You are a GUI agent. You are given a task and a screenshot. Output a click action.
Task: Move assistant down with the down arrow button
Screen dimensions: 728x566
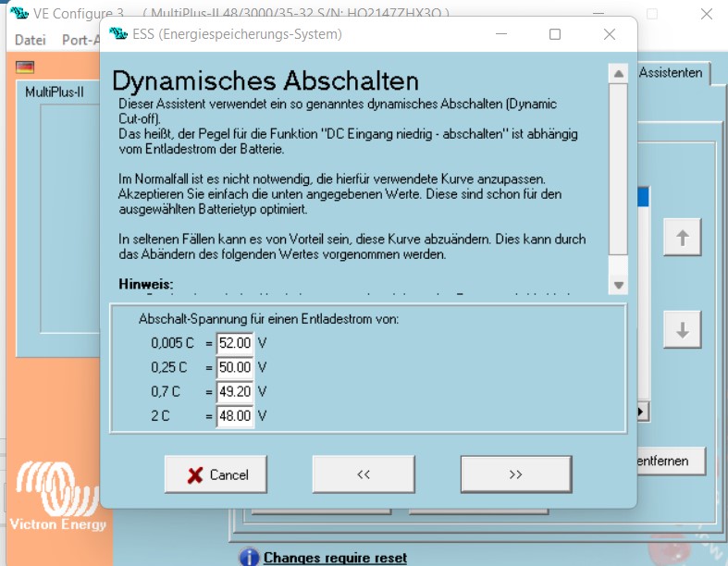682,330
